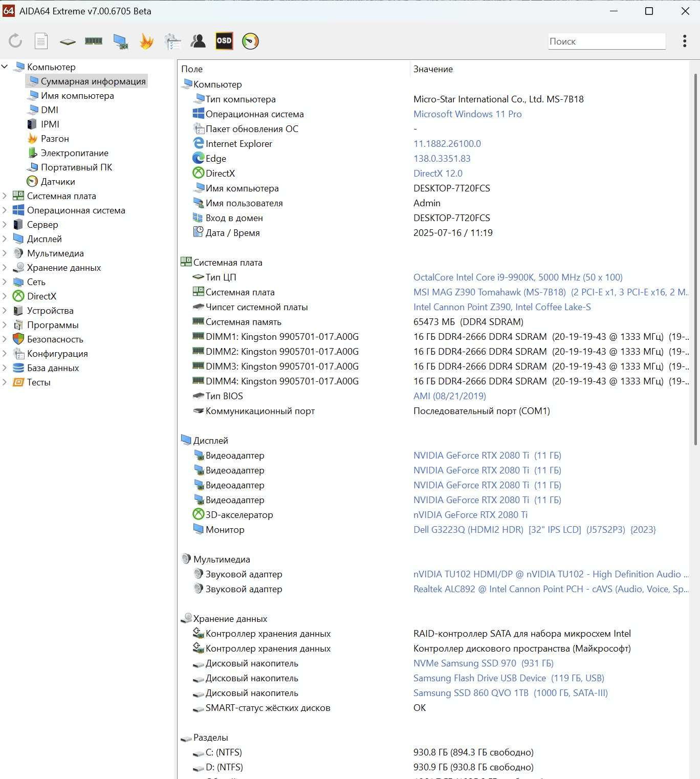Expand the Сеть tree node
700x779 pixels.
pyautogui.click(x=5, y=282)
